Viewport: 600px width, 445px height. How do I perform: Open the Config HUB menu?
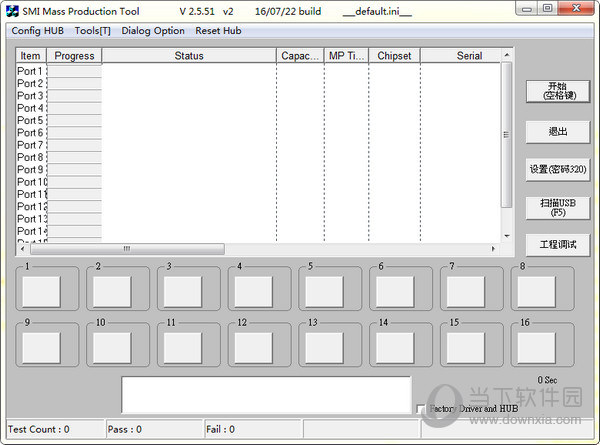[x=38, y=31]
